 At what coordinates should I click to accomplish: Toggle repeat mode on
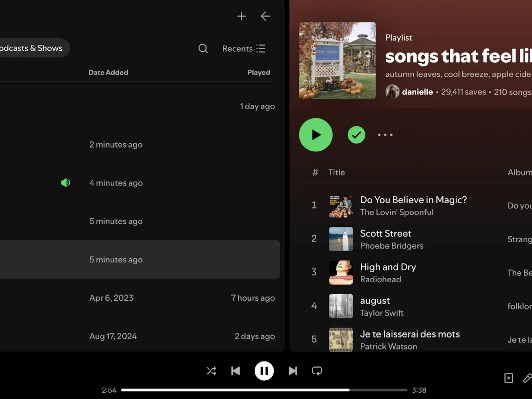pyautogui.click(x=317, y=371)
